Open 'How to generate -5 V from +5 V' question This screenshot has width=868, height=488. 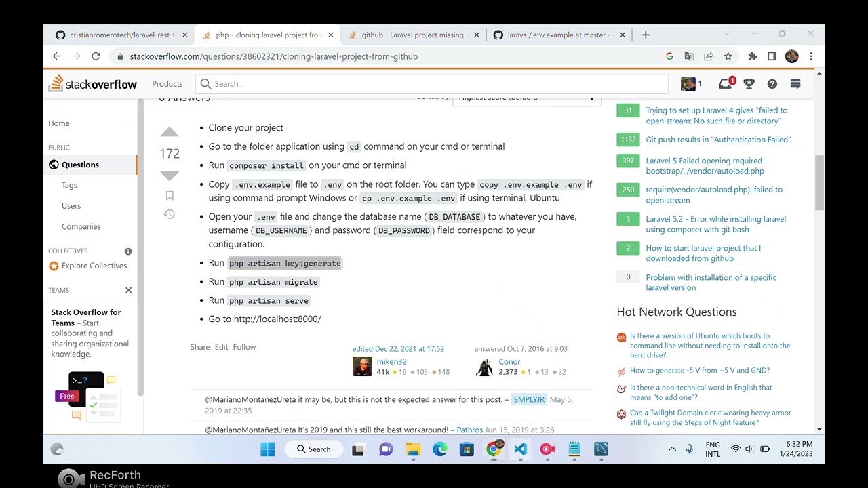point(700,371)
